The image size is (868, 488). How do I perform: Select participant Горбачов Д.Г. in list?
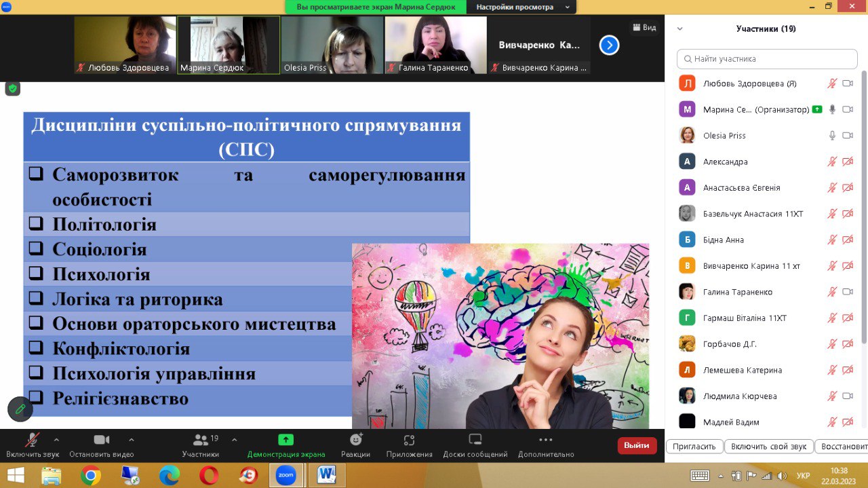coord(766,344)
